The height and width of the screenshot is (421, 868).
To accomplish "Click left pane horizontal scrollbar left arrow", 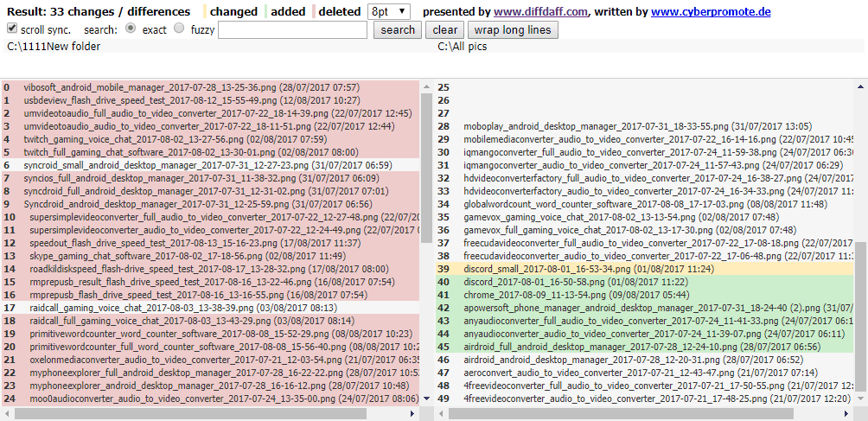I will coord(5,413).
